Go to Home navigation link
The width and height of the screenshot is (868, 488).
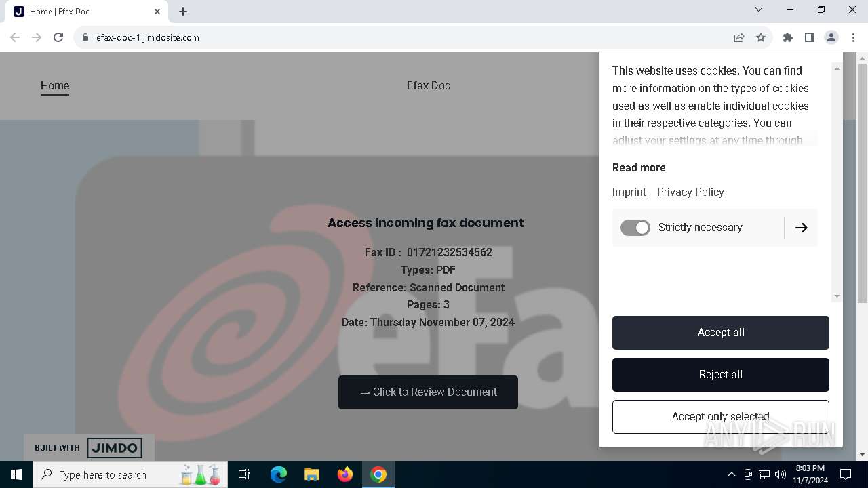[55, 85]
